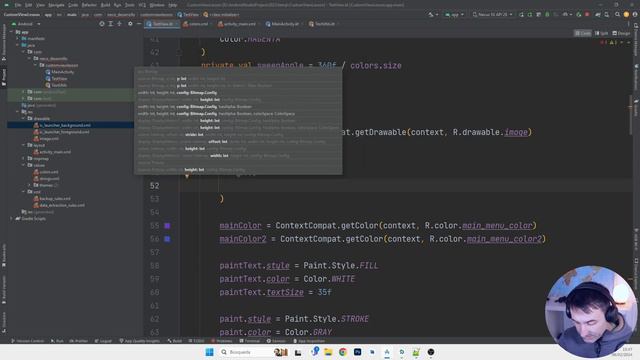
Task: Open the Terminal tool window
Action: 250,341
